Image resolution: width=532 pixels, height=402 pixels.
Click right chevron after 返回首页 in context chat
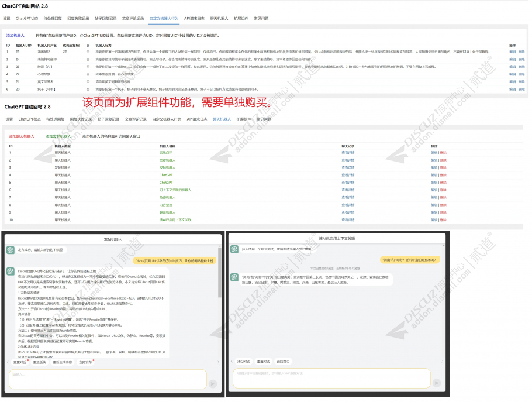point(442,361)
